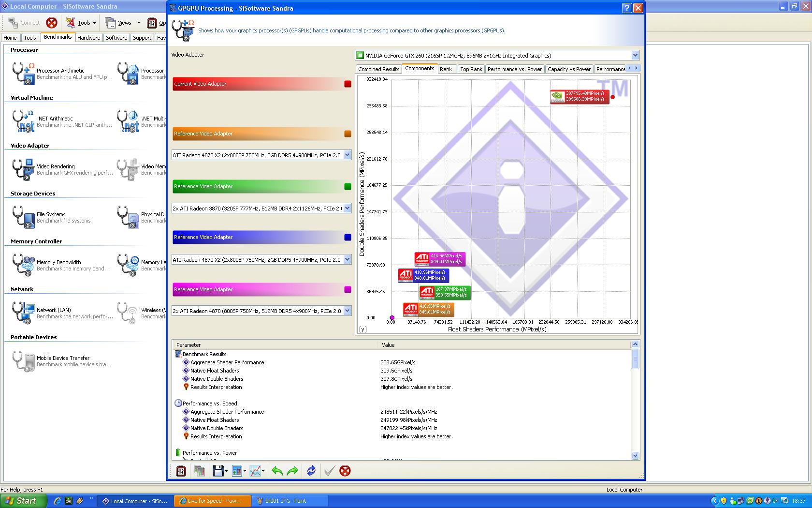812x508 pixels.
Task: Open the File Systems benchmark icon
Action: 23,217
